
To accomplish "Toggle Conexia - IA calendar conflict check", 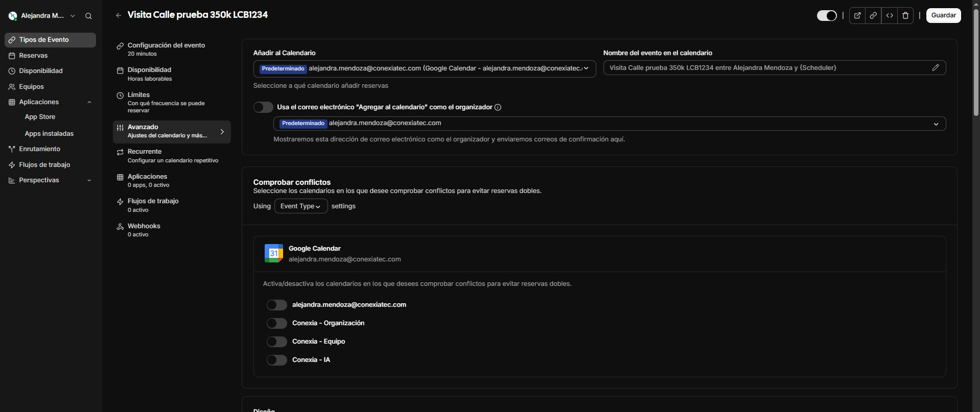I will pos(276,360).
